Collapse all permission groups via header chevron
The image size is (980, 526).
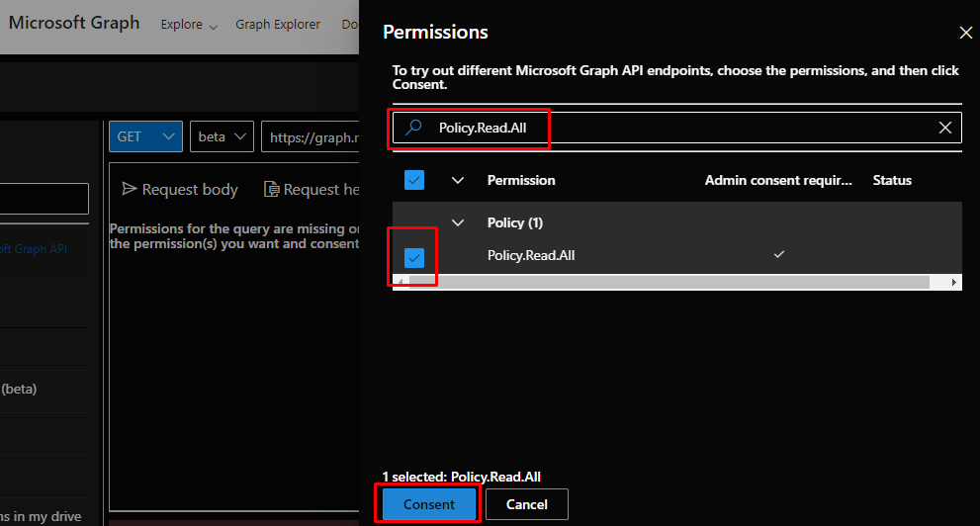(458, 180)
